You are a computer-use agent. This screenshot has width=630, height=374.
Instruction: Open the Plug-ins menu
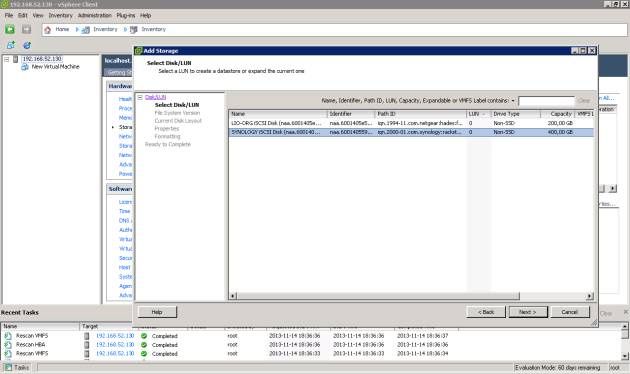click(x=126, y=15)
